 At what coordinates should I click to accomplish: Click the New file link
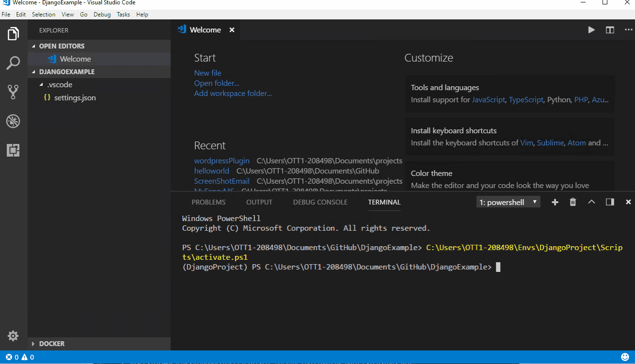pyautogui.click(x=208, y=73)
